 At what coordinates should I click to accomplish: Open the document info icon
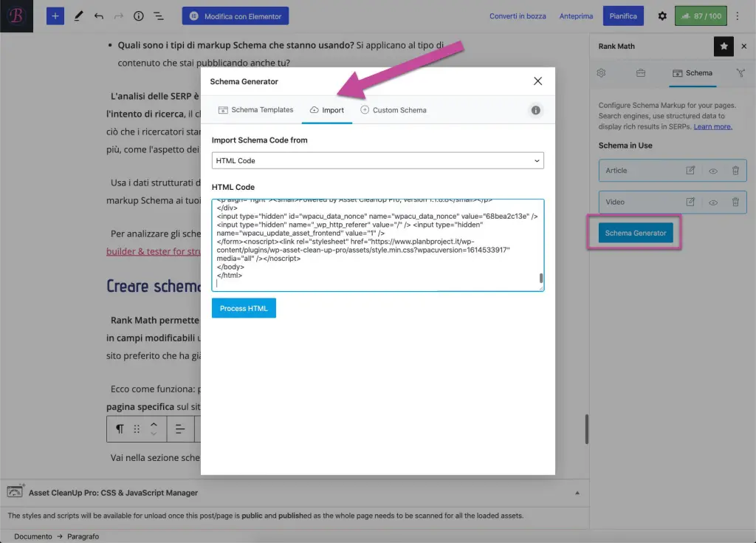click(x=138, y=16)
